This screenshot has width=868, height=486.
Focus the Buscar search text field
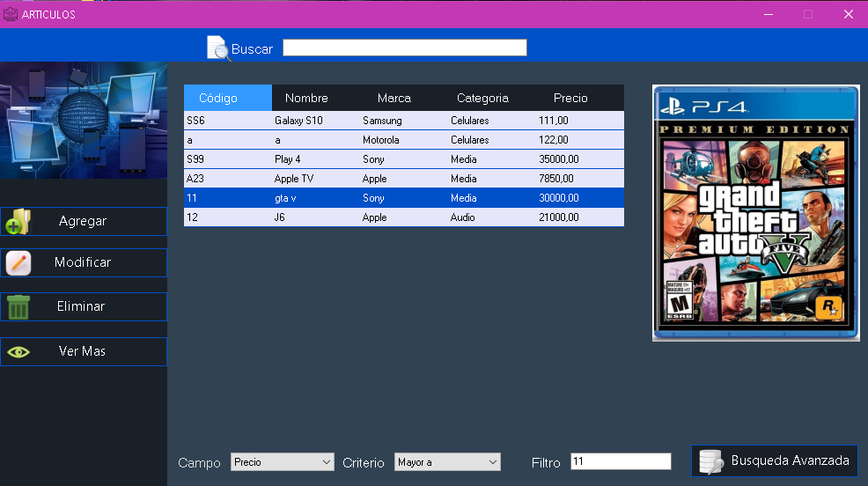pyautogui.click(x=404, y=48)
